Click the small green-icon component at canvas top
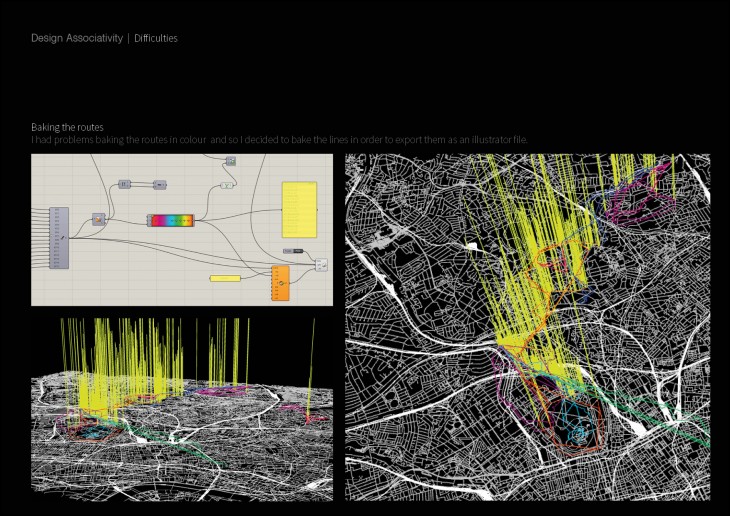The width and height of the screenshot is (730, 516). 231,160
